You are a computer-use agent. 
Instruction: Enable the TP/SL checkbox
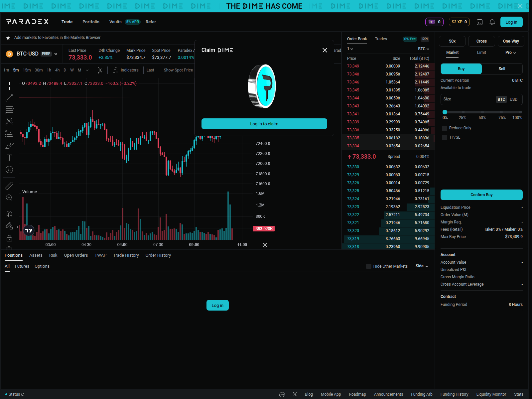[445, 137]
